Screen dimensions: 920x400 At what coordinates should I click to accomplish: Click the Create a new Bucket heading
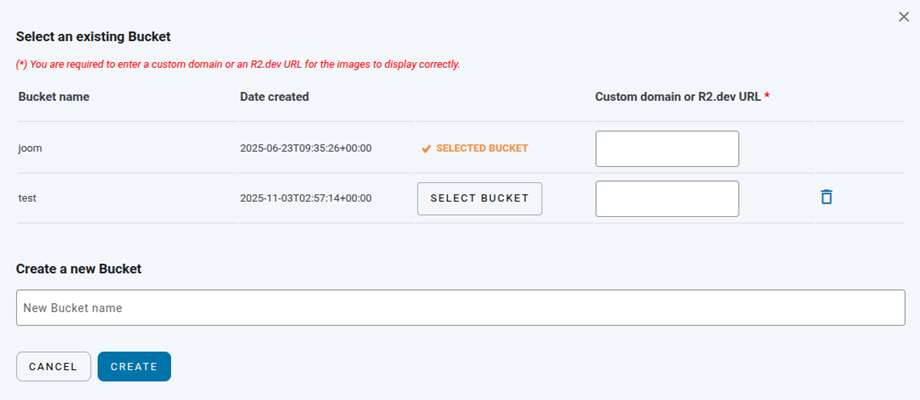click(x=79, y=269)
